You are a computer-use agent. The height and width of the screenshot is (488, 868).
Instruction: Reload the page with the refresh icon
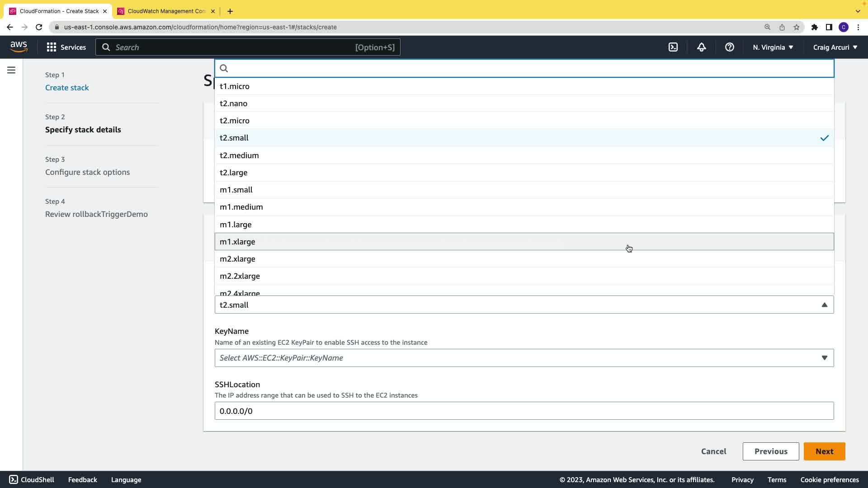click(39, 27)
